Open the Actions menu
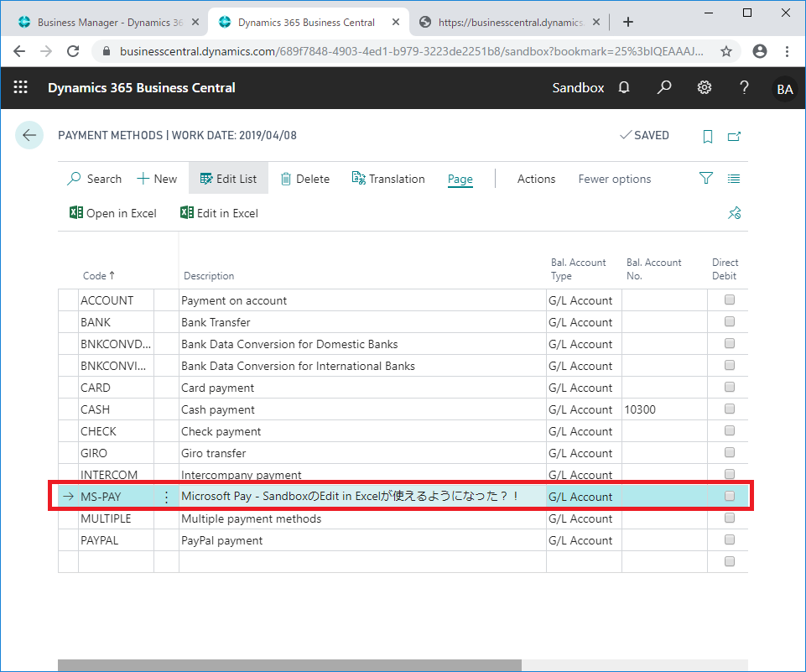Image resolution: width=806 pixels, height=672 pixels. pyautogui.click(x=536, y=179)
